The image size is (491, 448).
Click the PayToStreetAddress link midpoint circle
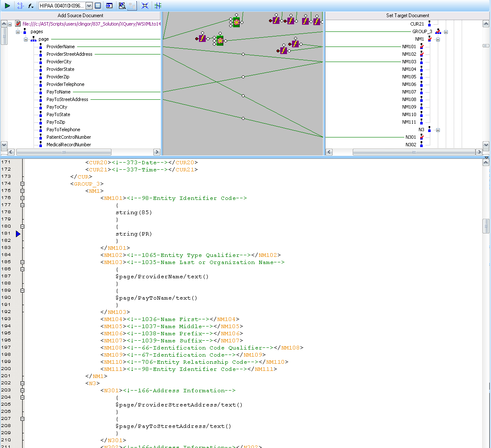tap(243, 119)
